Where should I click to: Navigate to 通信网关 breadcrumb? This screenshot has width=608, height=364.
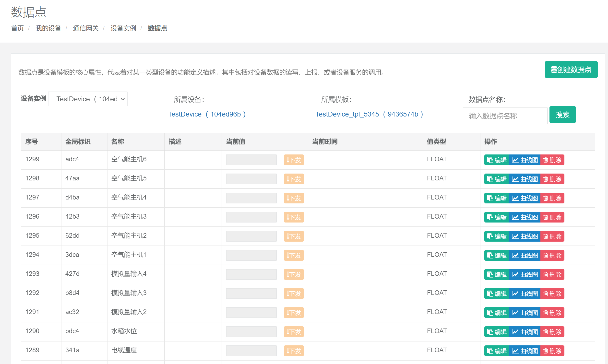pos(86,28)
